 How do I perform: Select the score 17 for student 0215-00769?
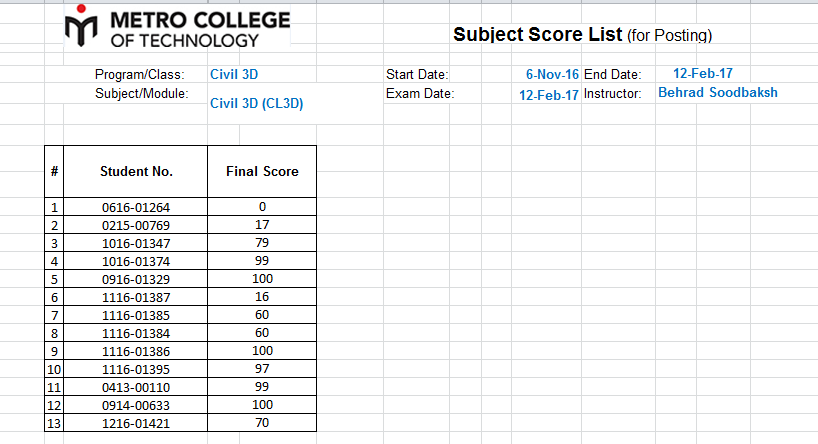click(x=262, y=225)
